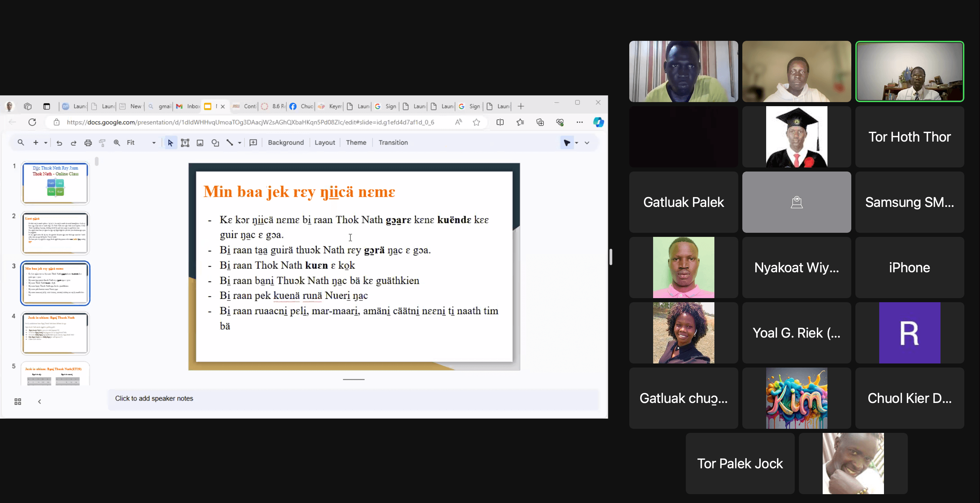Image resolution: width=980 pixels, height=503 pixels.
Task: Open the Transition panel
Action: 393,143
